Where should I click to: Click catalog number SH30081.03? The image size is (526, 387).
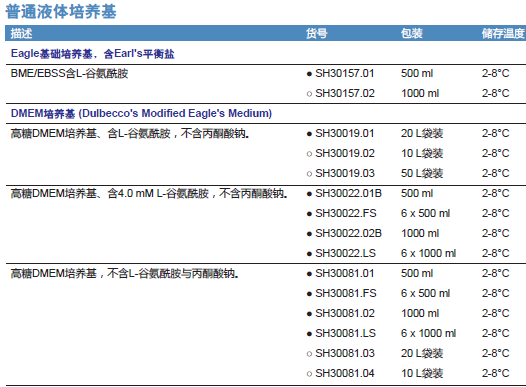pos(345,353)
